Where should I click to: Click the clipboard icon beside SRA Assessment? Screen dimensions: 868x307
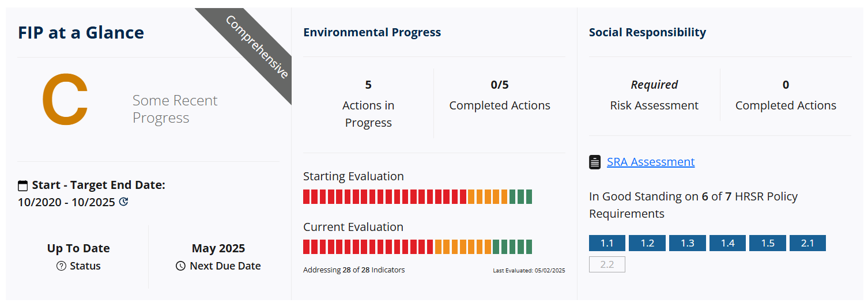tap(595, 162)
